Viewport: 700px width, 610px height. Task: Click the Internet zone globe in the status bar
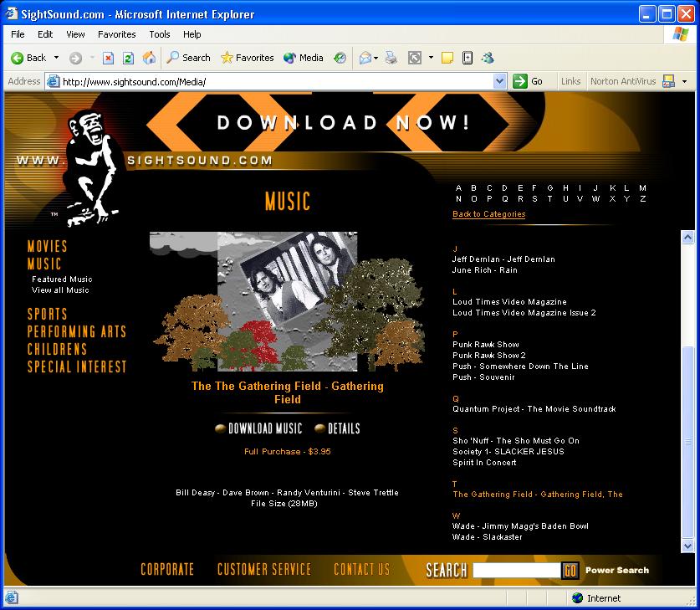[x=577, y=597]
